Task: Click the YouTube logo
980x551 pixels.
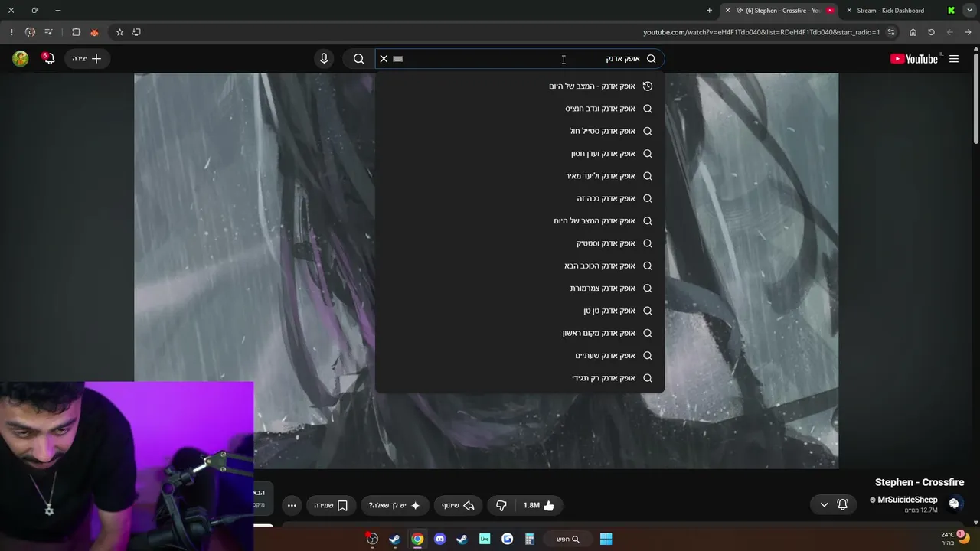Action: [x=914, y=59]
